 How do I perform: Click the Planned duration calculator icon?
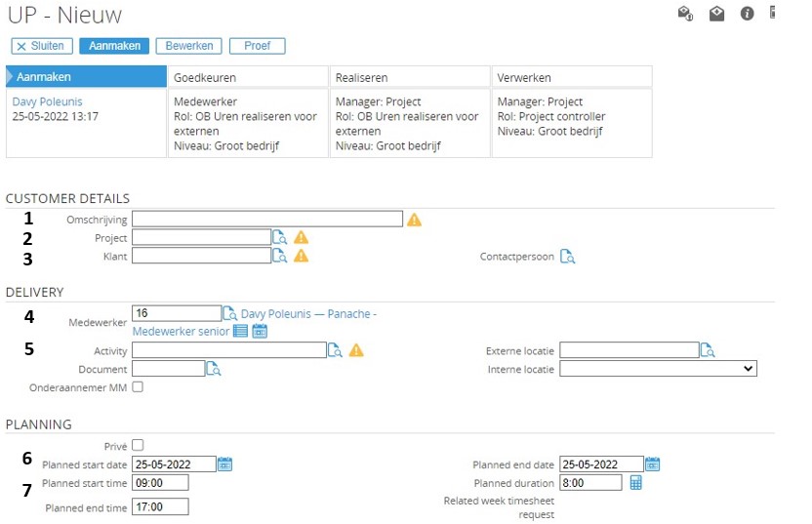pyautogui.click(x=635, y=482)
